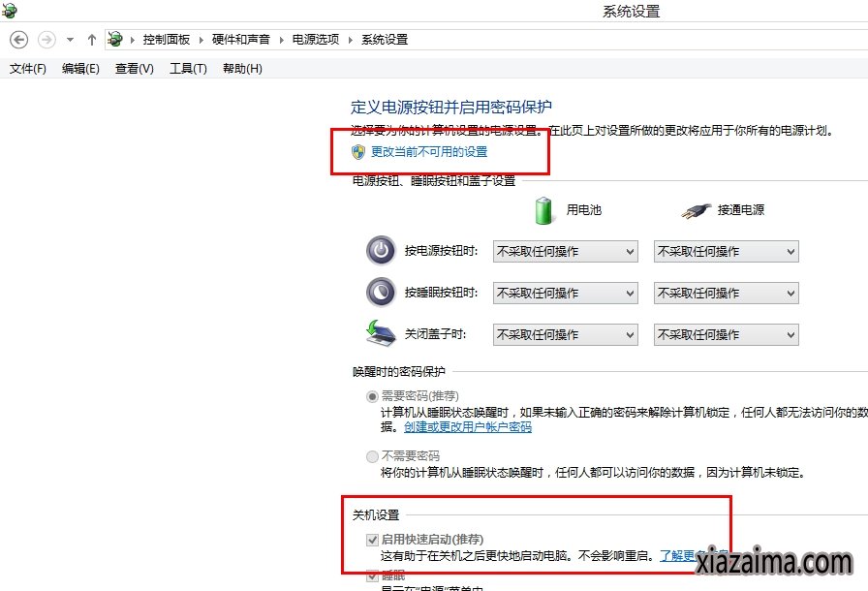Select the 需要密码(推荐) radio button
The width and height of the screenshot is (868, 591).
[373, 396]
